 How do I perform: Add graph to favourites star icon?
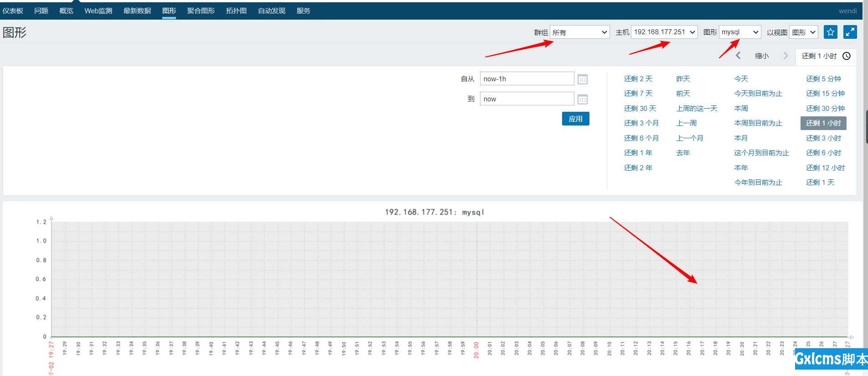pyautogui.click(x=831, y=32)
